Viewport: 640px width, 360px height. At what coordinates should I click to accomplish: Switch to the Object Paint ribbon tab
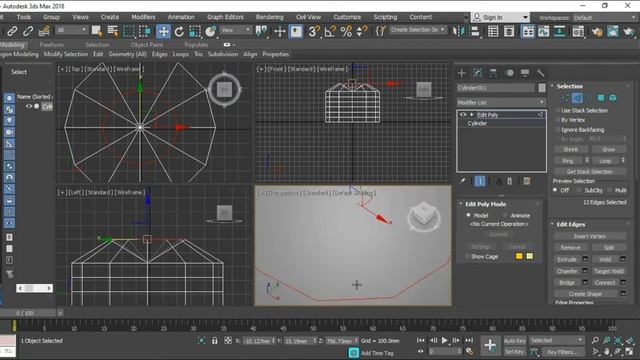147,44
